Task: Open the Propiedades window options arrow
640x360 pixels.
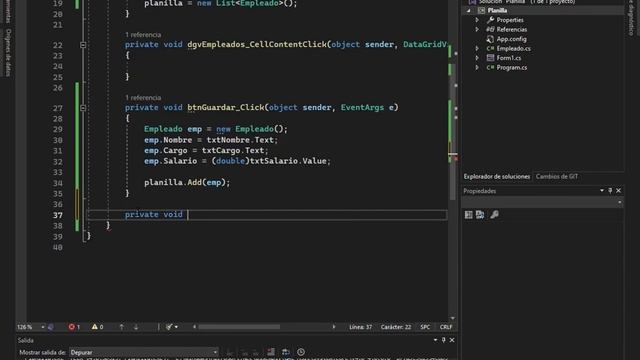Action: coord(602,191)
